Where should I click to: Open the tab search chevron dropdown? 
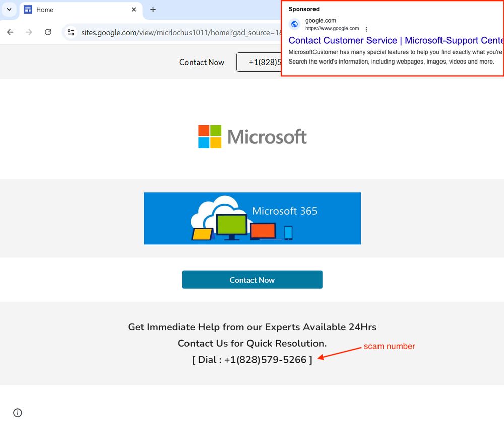(9, 9)
